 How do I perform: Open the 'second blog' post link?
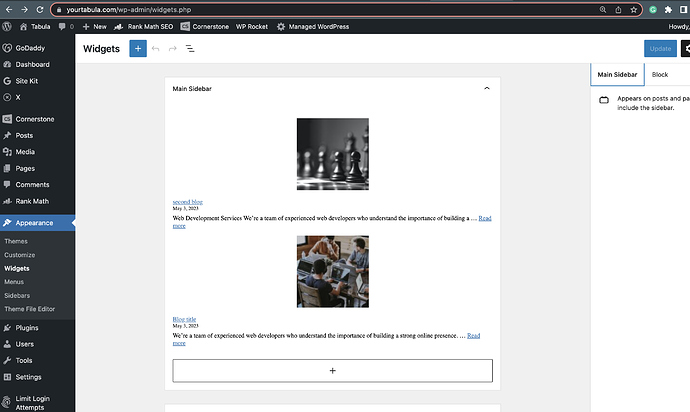pyautogui.click(x=188, y=202)
